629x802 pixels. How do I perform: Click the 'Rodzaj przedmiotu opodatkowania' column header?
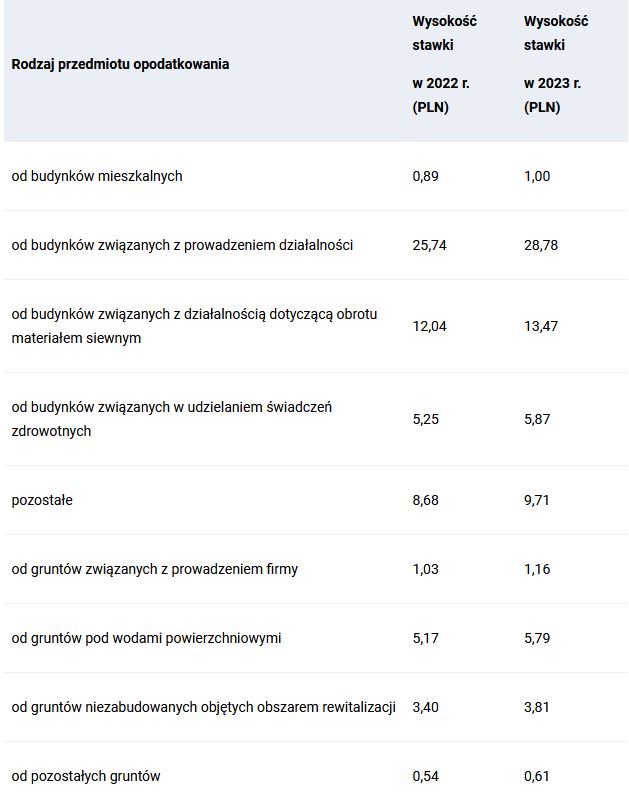coord(120,64)
